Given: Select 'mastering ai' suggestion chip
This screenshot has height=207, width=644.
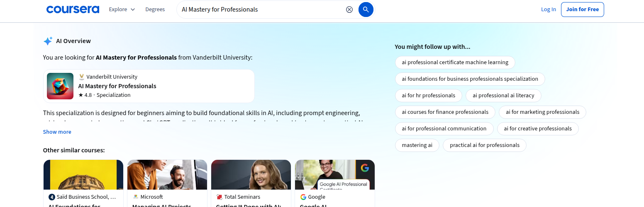Looking at the screenshot, I should [417, 145].
